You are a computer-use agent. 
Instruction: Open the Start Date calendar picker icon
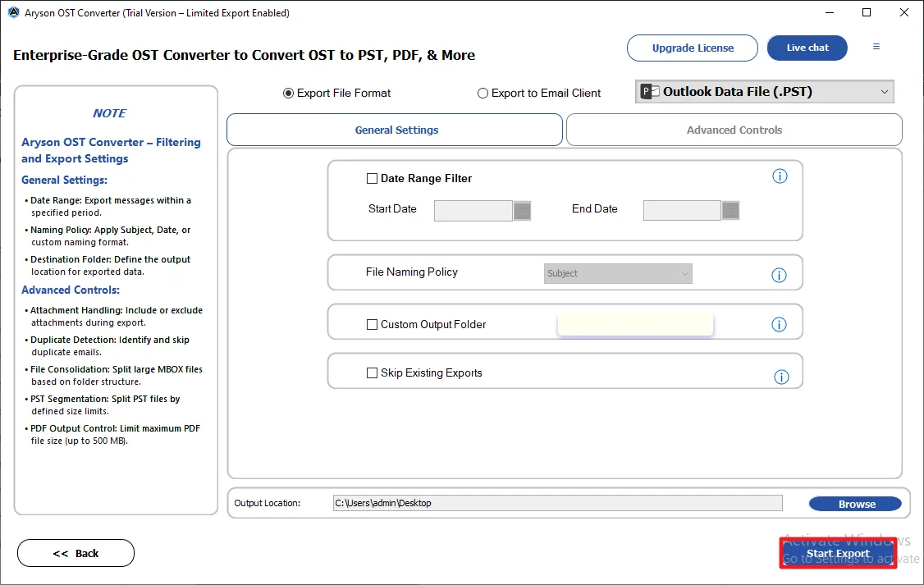pyautogui.click(x=522, y=211)
